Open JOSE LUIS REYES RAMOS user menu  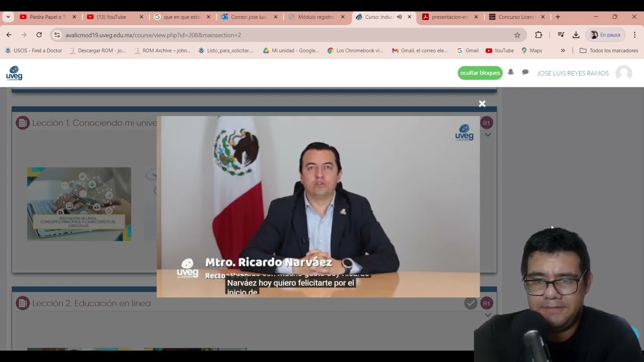point(573,73)
